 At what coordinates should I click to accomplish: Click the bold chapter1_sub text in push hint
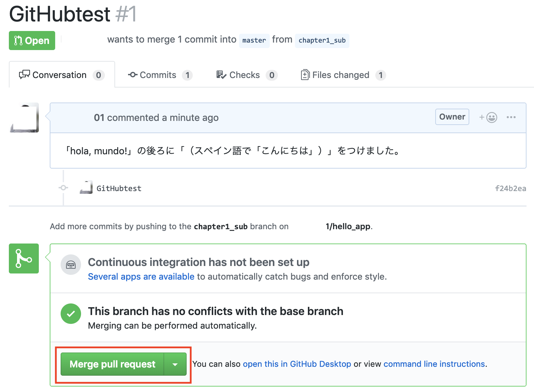point(221,226)
